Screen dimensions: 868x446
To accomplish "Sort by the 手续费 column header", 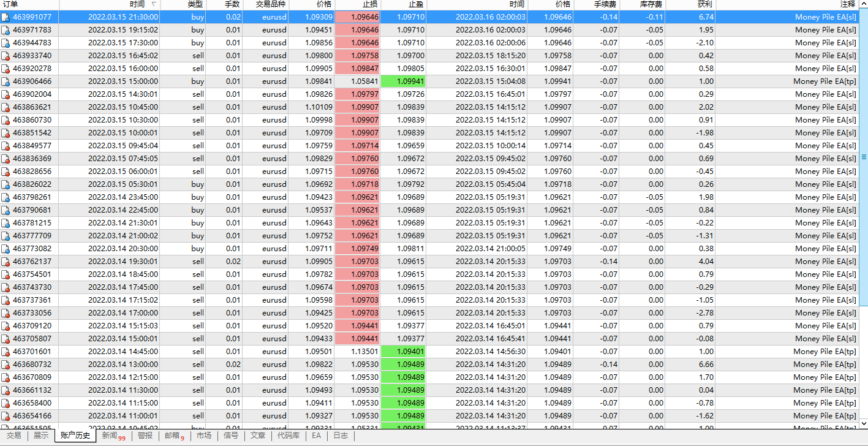I will [596, 4].
